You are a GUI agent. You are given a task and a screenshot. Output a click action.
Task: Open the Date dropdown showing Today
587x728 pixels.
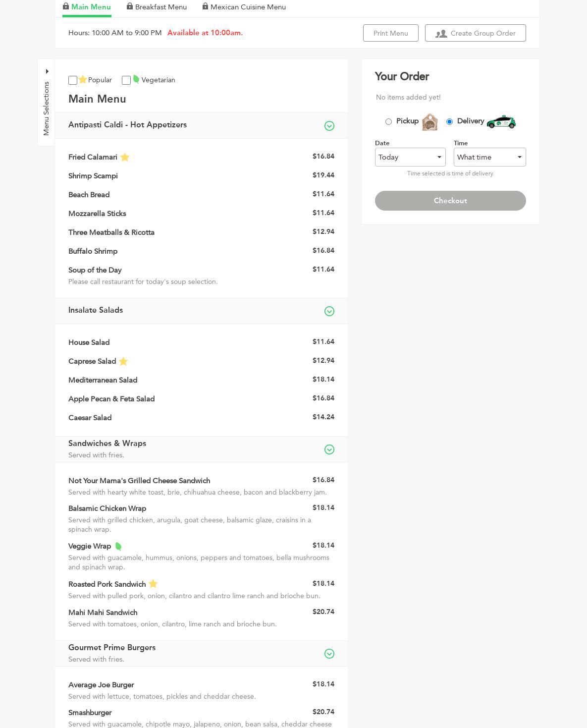[410, 157]
